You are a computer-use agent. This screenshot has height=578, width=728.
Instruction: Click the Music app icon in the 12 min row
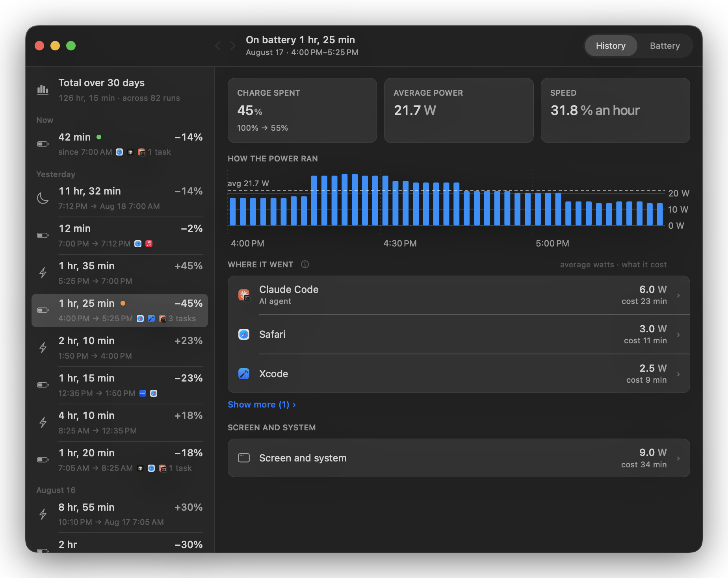tap(149, 244)
